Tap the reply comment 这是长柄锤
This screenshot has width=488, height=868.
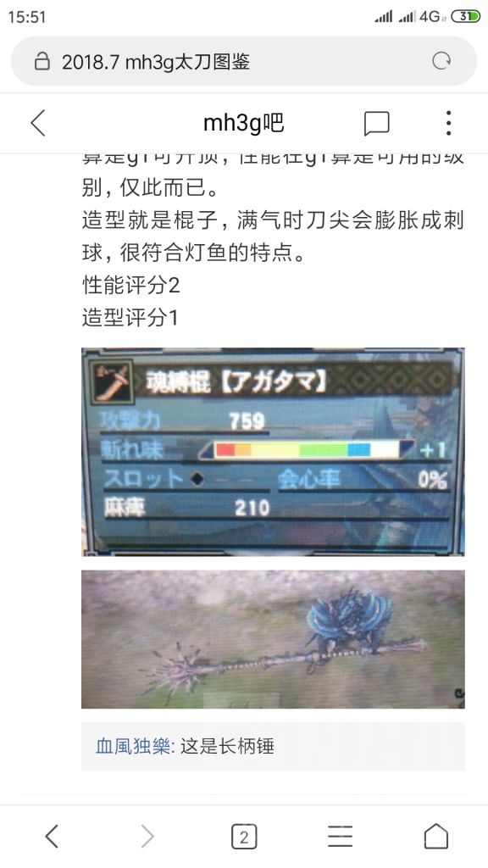coord(227,746)
